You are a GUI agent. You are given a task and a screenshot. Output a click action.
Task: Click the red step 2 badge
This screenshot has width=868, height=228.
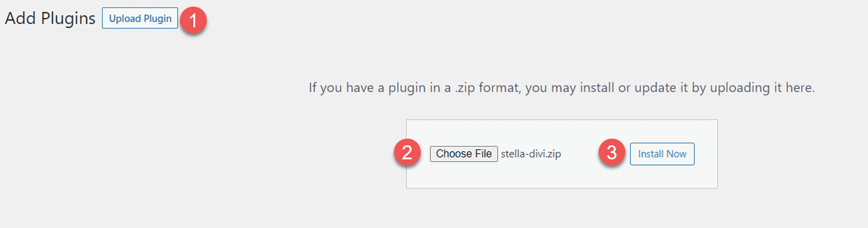click(407, 153)
